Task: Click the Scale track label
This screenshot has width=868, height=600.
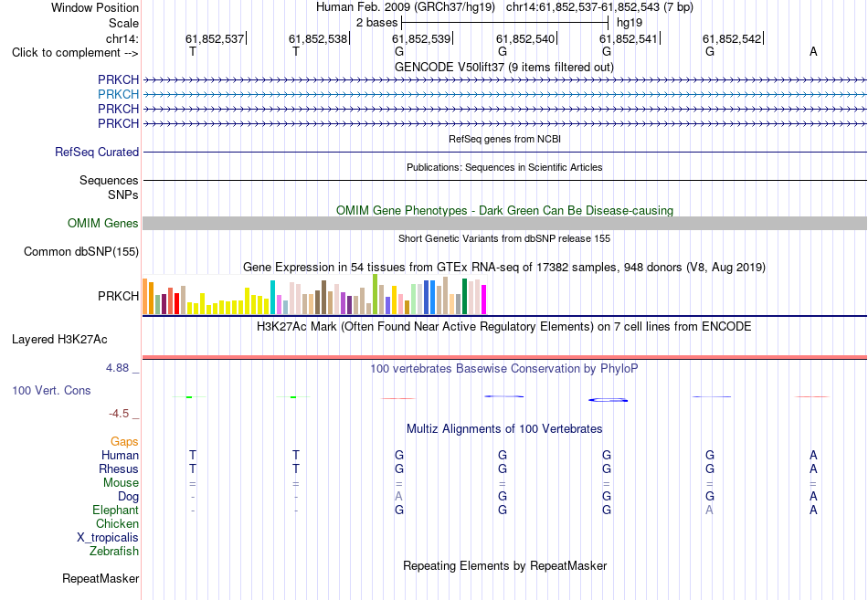Action: point(123,23)
